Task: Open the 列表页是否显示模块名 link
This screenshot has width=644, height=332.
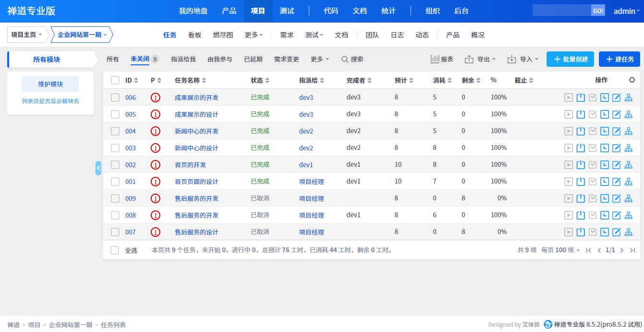Action: point(50,101)
